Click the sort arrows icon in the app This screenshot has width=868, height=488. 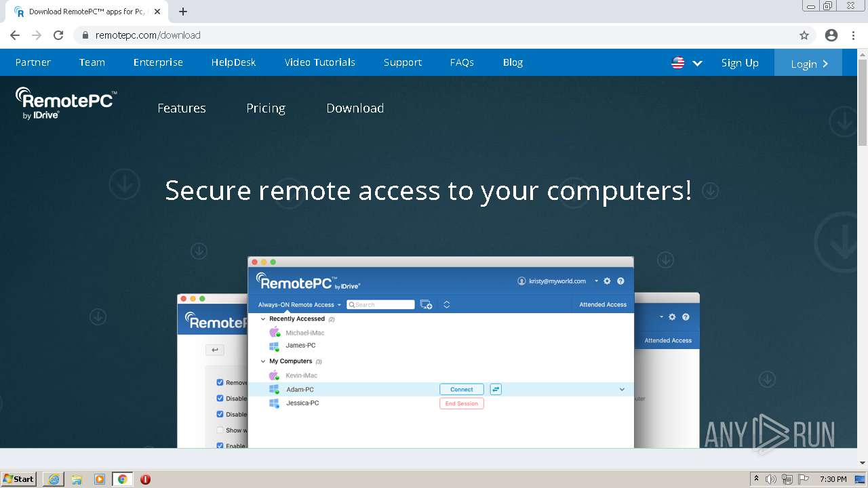pos(446,305)
